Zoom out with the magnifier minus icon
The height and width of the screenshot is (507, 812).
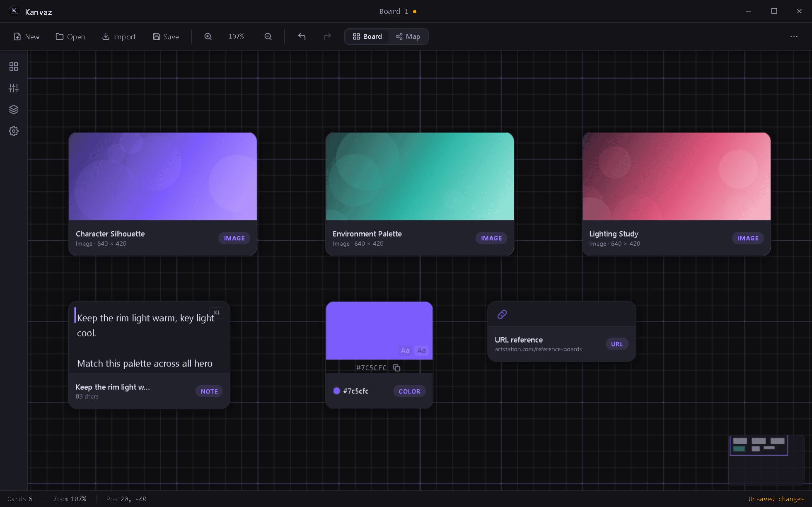[268, 36]
